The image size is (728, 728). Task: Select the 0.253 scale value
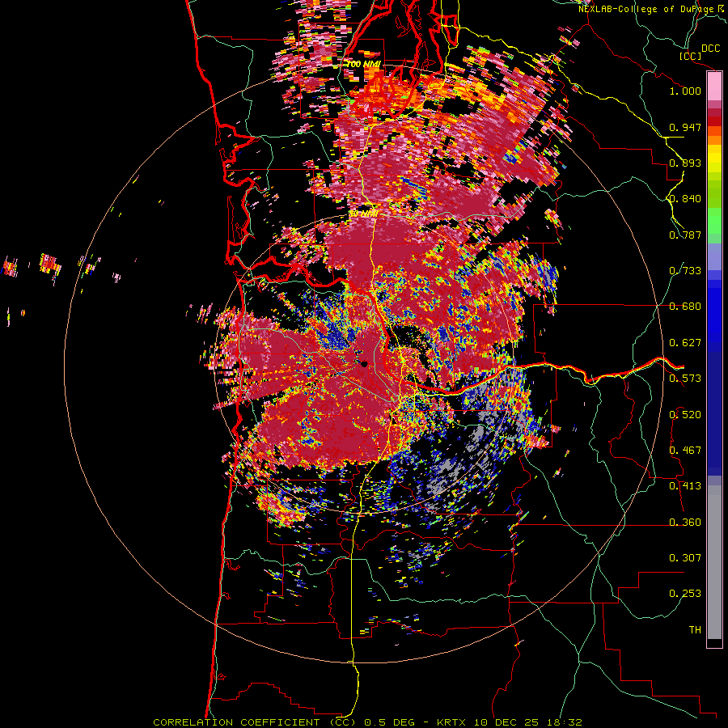pyautogui.click(x=685, y=594)
